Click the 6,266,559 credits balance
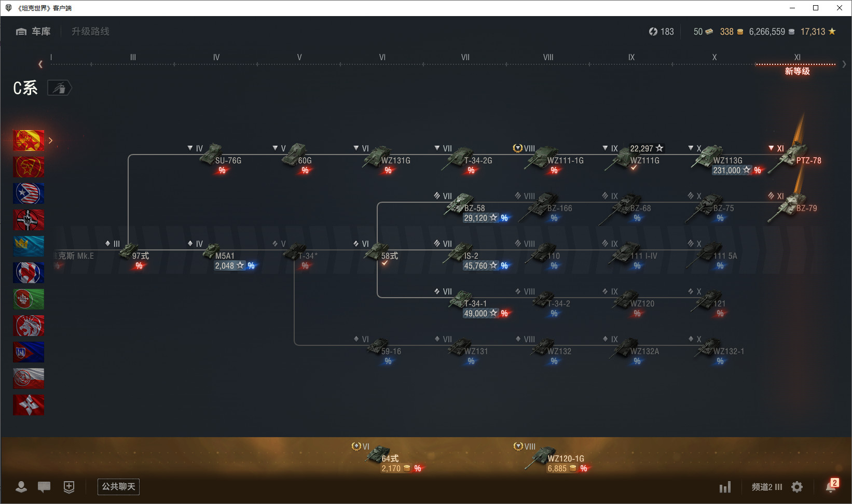Viewport: 852px width, 504px height. pos(772,32)
